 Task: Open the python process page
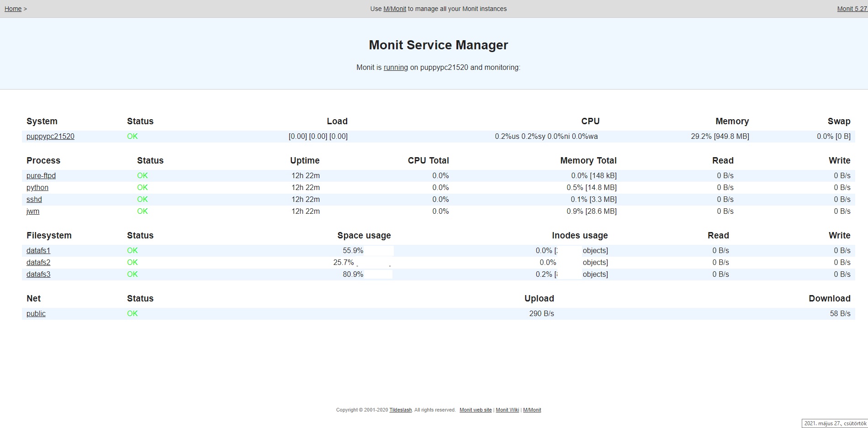(37, 187)
